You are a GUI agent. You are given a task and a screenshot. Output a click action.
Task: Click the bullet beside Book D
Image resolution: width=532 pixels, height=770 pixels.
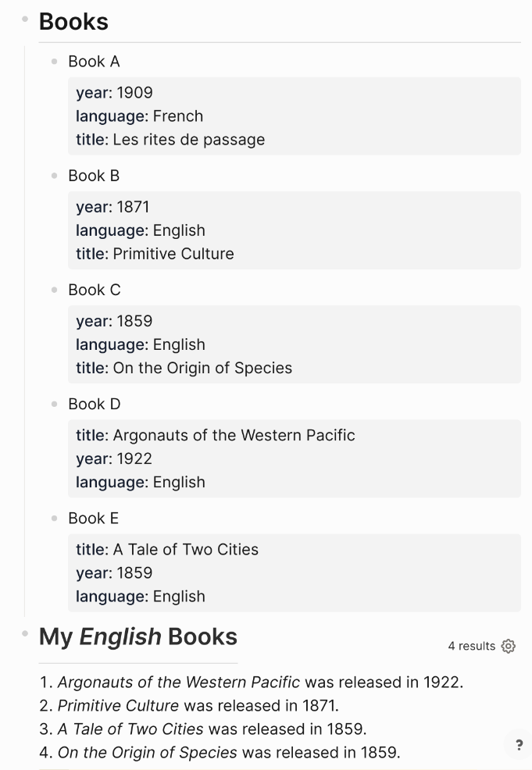pyautogui.click(x=55, y=405)
